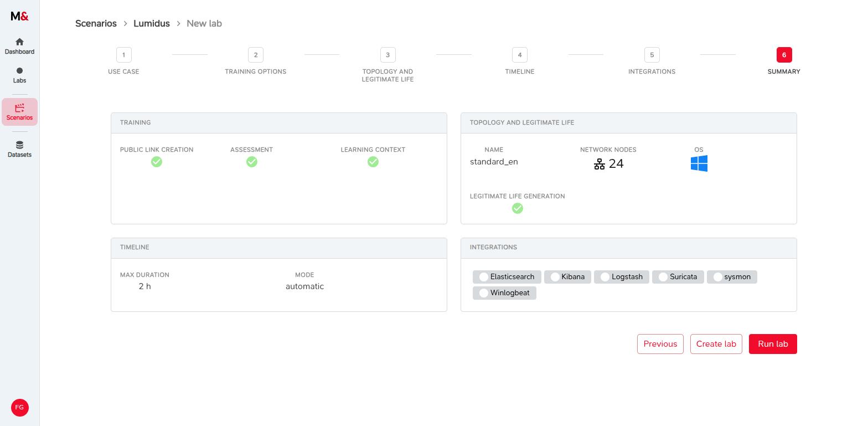
Task: Open the Scenarios breadcrumb link
Action: [x=96, y=23]
